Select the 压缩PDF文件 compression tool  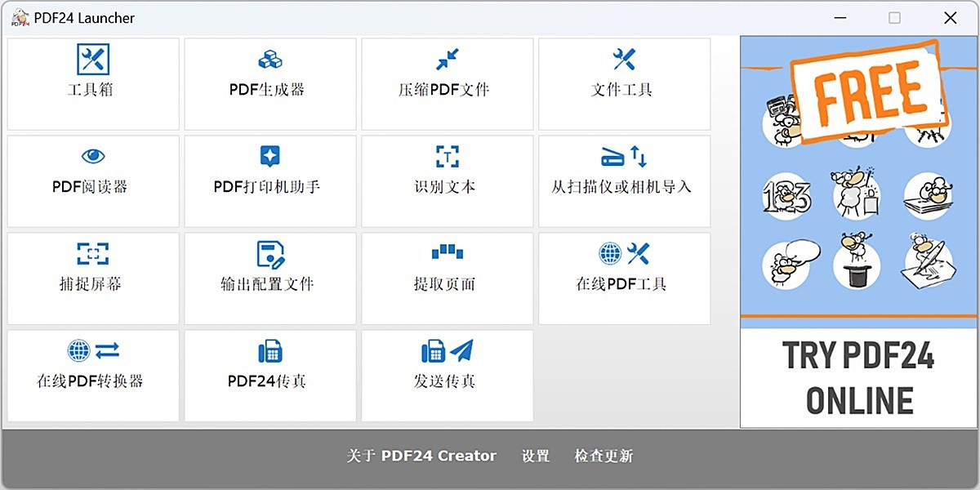click(x=447, y=82)
